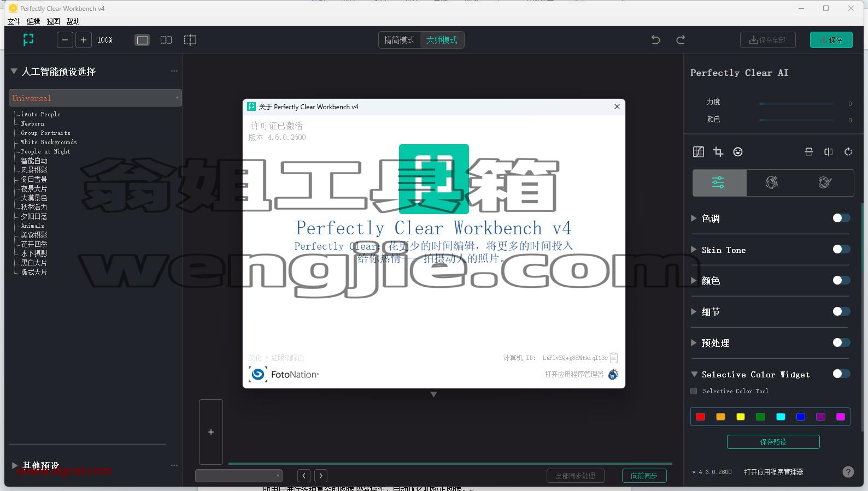Toggle the 色调 adjustment switch
The width and height of the screenshot is (868, 491).
point(841,218)
